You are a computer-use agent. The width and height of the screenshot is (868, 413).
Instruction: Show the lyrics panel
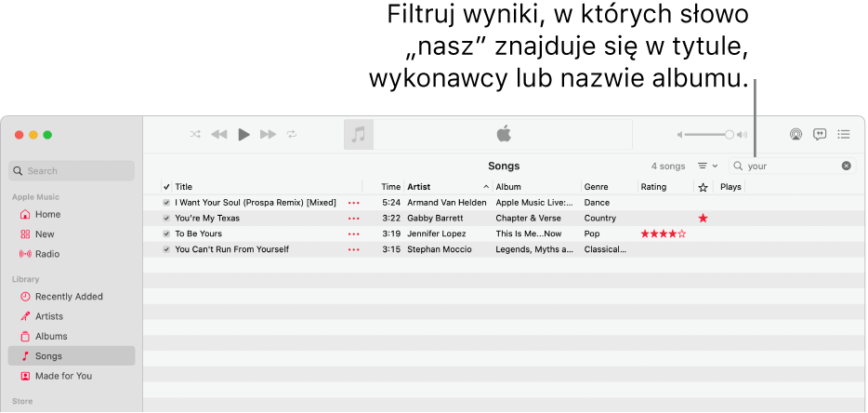coord(820,134)
